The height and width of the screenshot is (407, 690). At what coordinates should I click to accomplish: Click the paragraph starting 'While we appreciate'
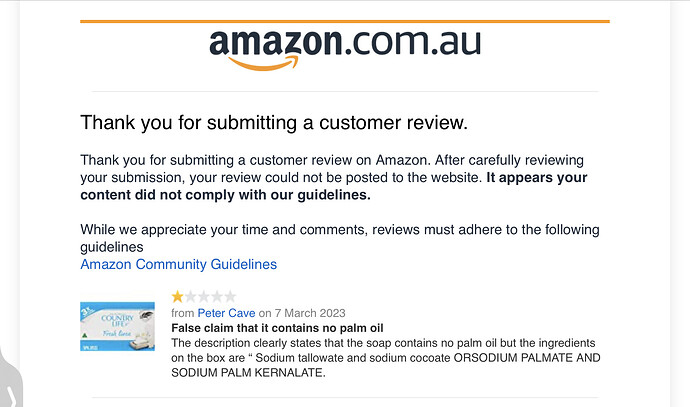(x=340, y=238)
